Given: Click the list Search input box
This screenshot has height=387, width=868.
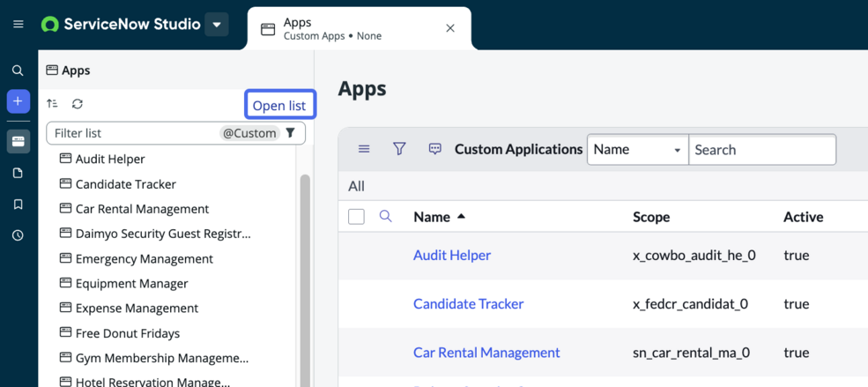Looking at the screenshot, I should tap(762, 150).
